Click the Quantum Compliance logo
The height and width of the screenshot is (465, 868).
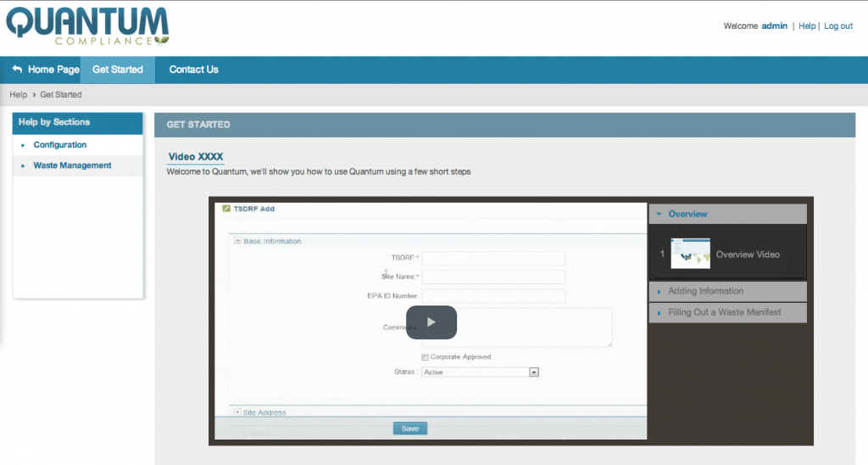click(87, 26)
